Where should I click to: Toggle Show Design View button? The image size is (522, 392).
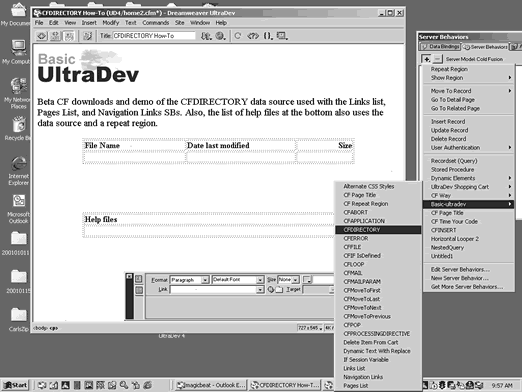coord(69,36)
